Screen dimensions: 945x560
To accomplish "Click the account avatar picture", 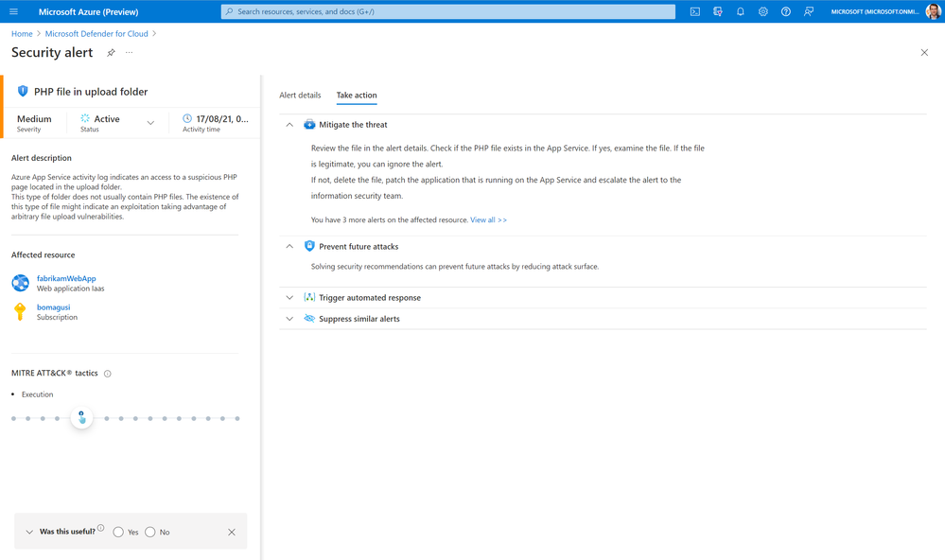I will pyautogui.click(x=933, y=11).
